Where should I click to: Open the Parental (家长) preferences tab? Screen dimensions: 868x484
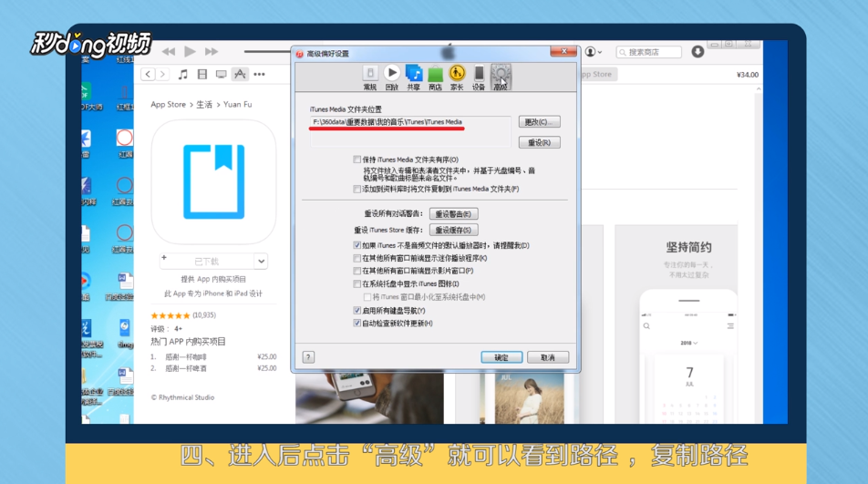457,77
